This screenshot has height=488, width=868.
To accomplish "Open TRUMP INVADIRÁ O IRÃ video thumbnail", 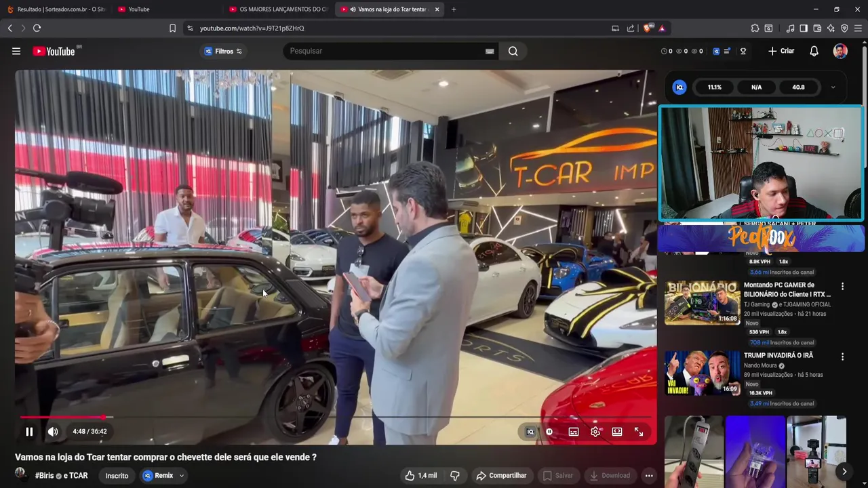I will click(702, 373).
